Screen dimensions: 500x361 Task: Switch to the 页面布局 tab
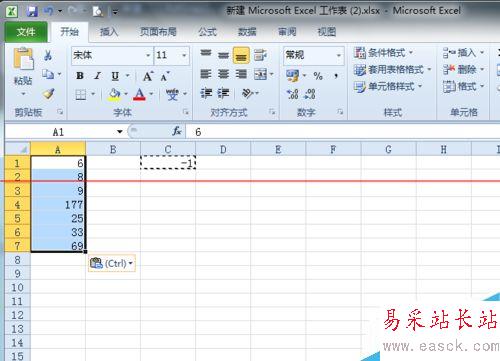click(x=158, y=32)
